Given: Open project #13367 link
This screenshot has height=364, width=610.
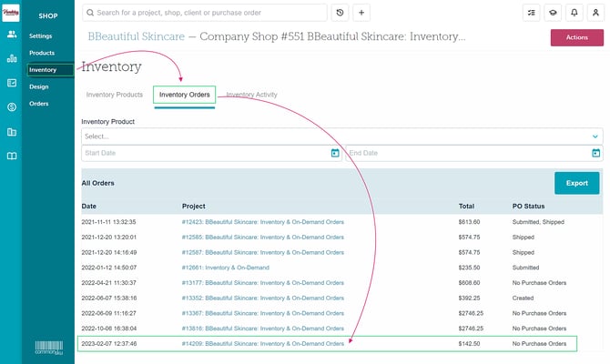Looking at the screenshot, I should (263, 313).
